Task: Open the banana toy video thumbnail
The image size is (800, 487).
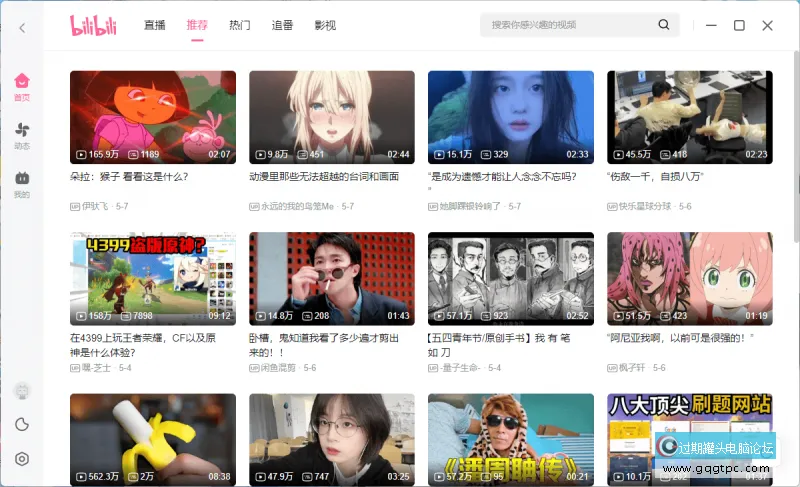Action: point(153,439)
